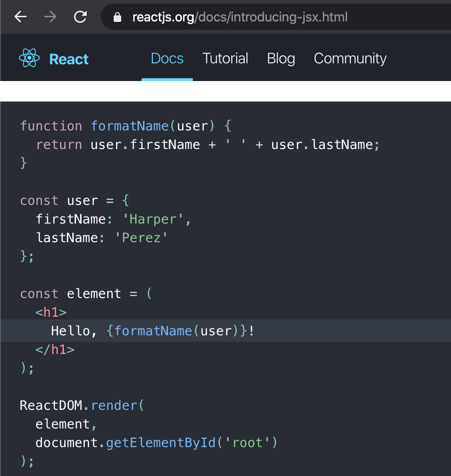Screen dimensions: 451x476
Task: Click the closing </h1> tag
Action: [x=55, y=350]
